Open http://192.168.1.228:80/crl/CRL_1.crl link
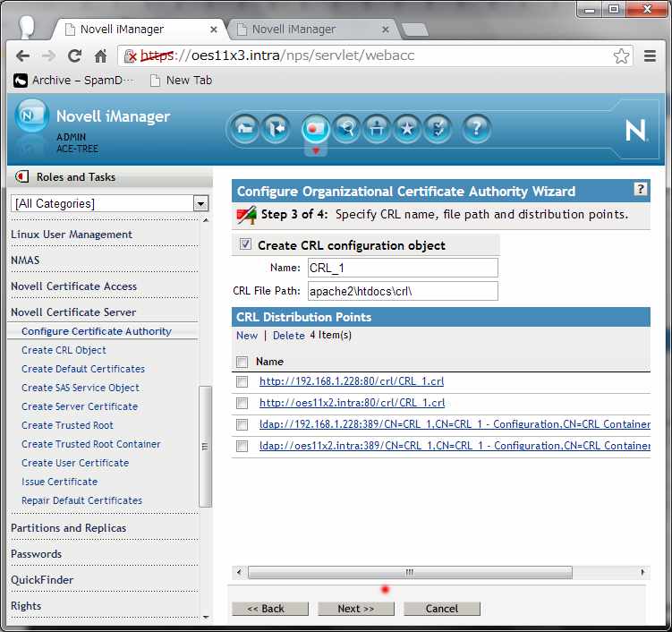672x632 pixels. [352, 381]
